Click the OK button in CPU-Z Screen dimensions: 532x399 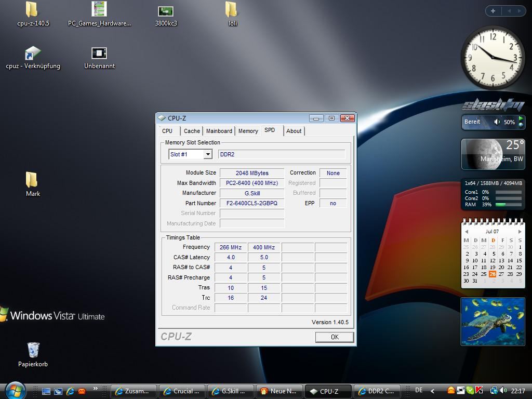click(x=335, y=337)
